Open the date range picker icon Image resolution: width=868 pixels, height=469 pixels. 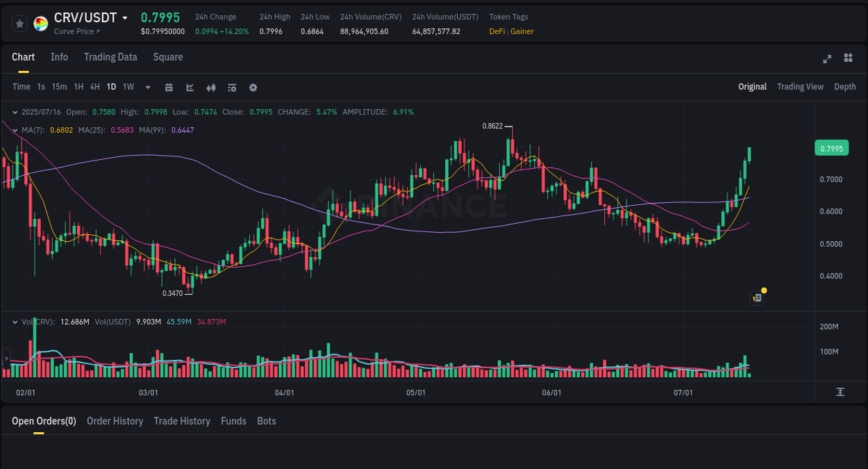point(169,87)
